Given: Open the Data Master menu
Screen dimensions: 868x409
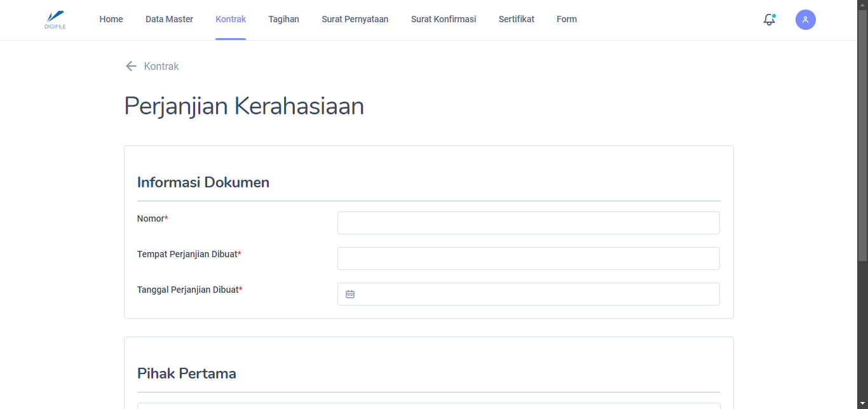Looking at the screenshot, I should click(x=169, y=19).
